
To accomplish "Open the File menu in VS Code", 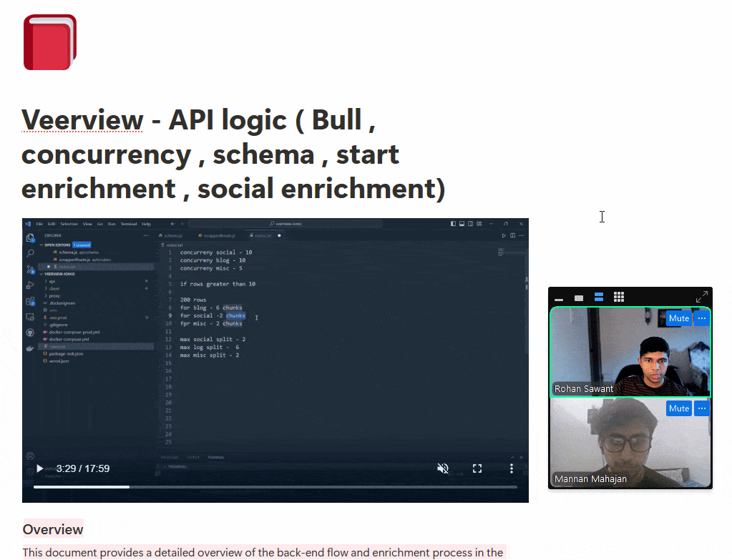I will (x=39, y=224).
